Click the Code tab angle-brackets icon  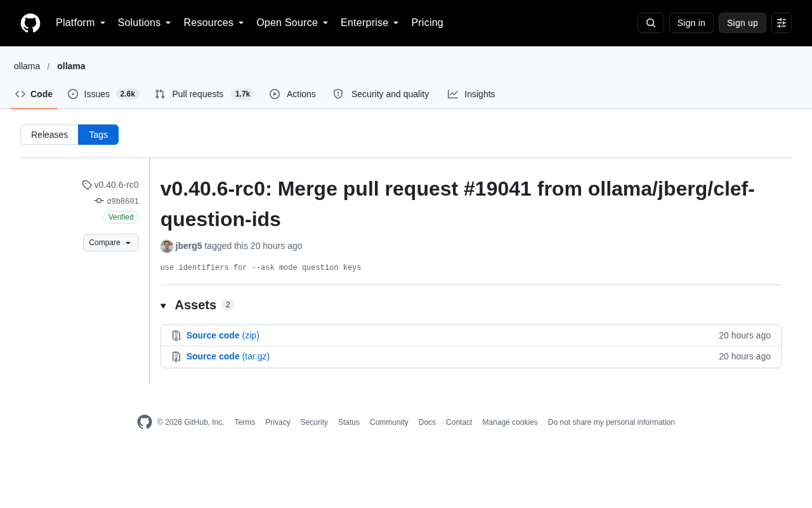(20, 94)
